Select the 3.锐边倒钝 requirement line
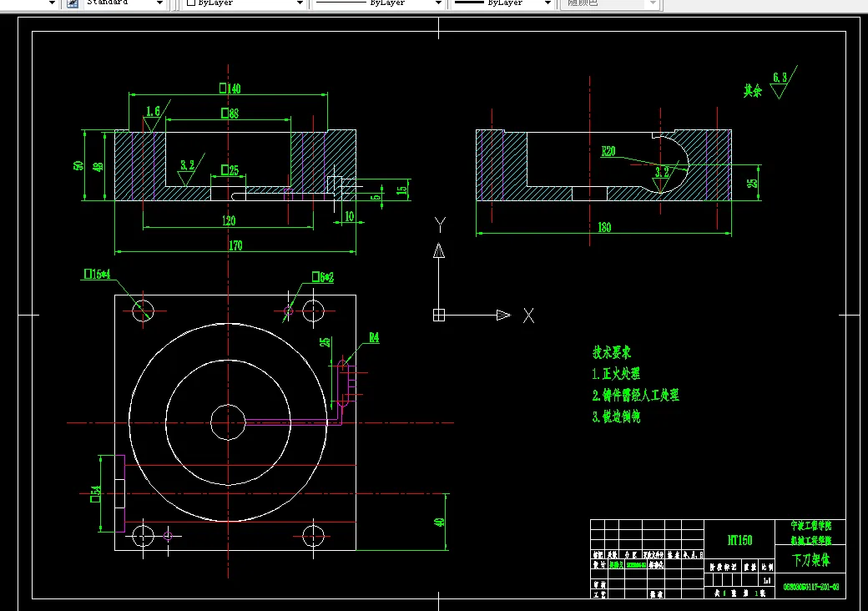 [x=616, y=417]
